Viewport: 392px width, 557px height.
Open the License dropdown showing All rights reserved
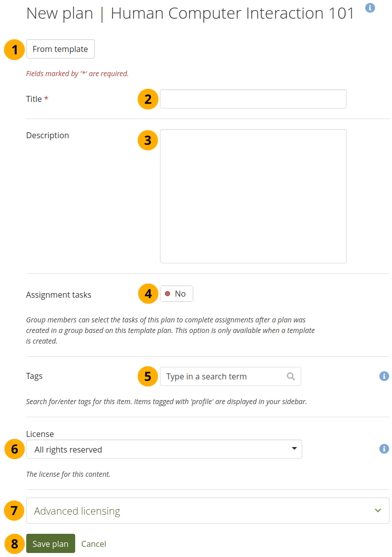pos(164,449)
